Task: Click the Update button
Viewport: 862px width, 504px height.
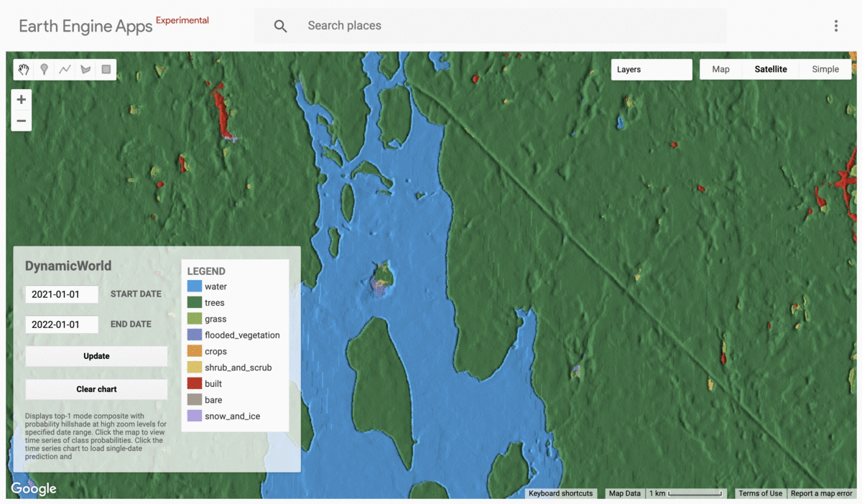Action: pos(96,356)
